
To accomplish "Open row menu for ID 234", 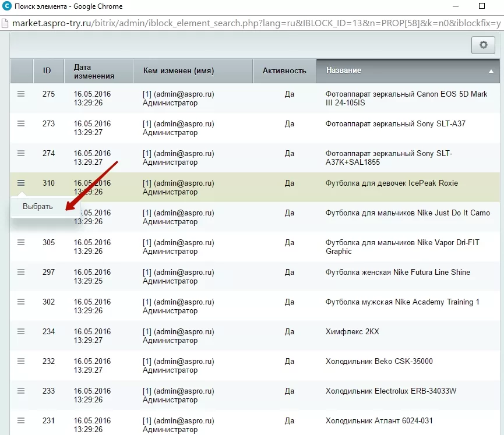I will tap(21, 331).
